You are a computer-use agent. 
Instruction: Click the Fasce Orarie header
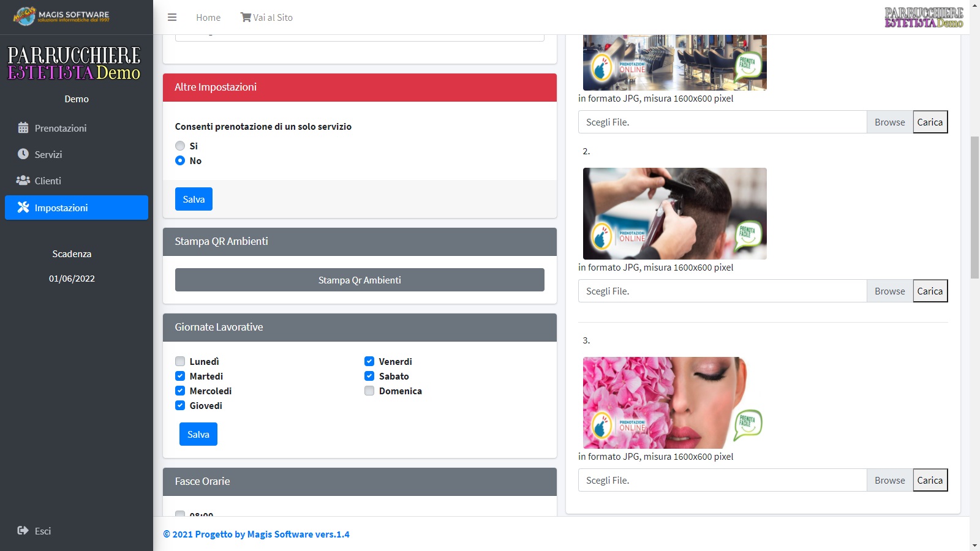(360, 481)
